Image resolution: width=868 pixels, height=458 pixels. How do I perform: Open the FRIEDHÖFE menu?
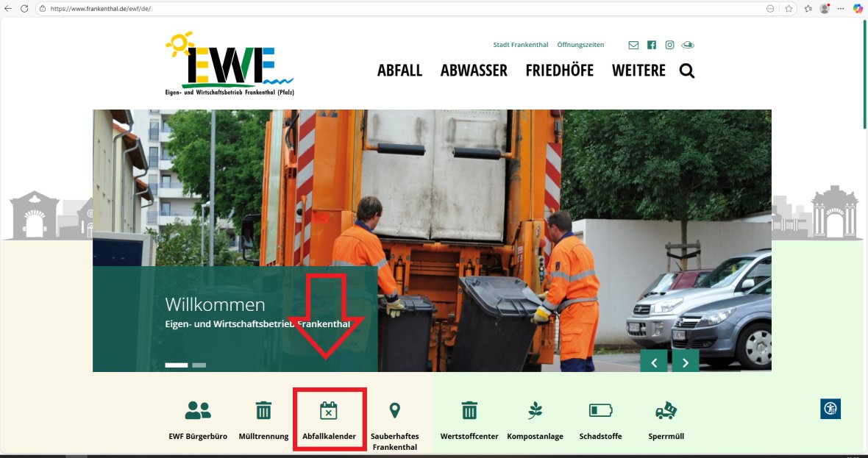click(559, 71)
